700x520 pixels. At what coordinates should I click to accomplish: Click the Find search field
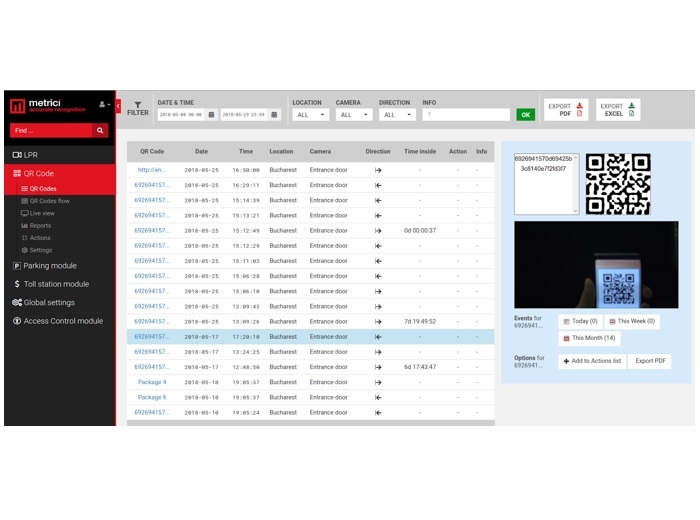tap(51, 130)
